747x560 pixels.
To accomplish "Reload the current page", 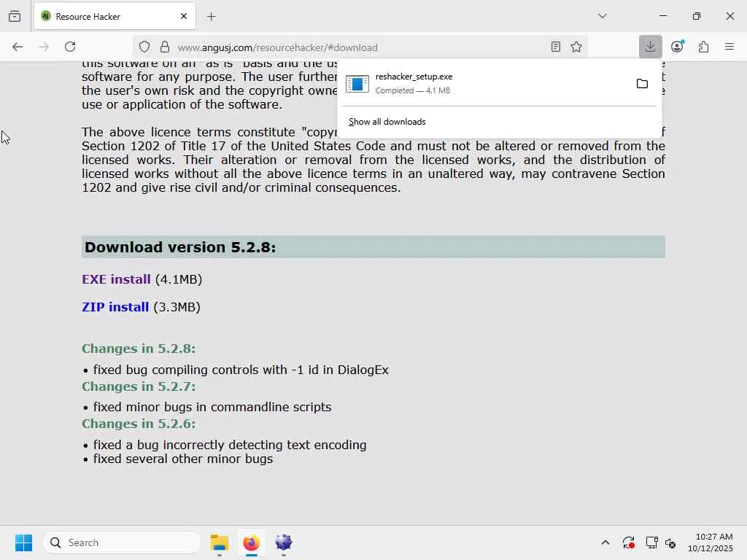I will pos(70,47).
